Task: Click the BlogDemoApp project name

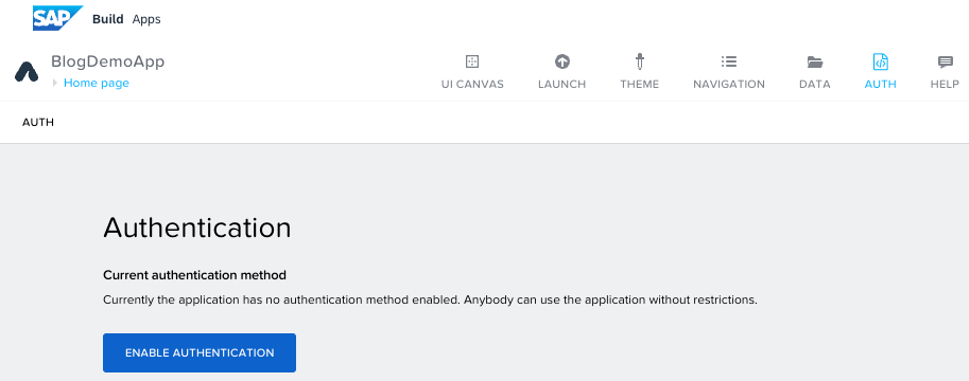Action: (108, 62)
